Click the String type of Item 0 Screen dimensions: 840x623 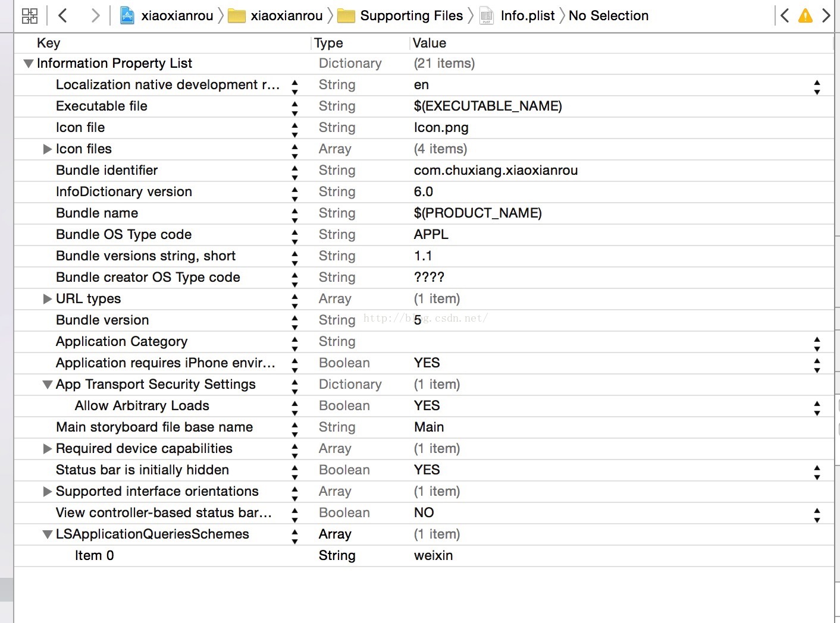[x=337, y=556]
